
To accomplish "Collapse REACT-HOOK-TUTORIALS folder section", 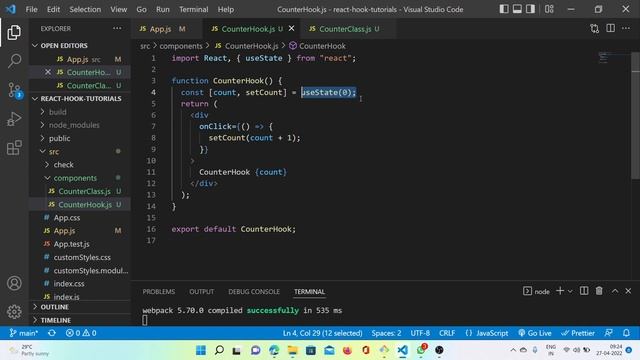I will (x=80, y=98).
